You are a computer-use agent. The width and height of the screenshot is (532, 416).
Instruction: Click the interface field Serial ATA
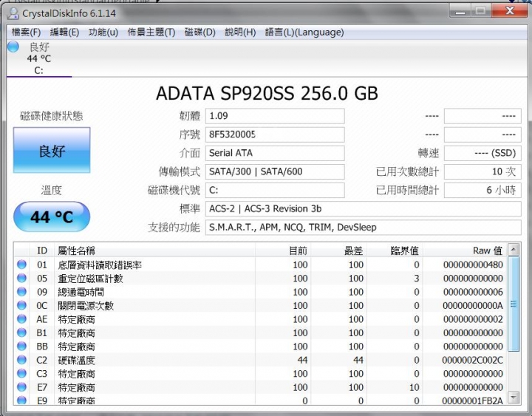(275, 153)
